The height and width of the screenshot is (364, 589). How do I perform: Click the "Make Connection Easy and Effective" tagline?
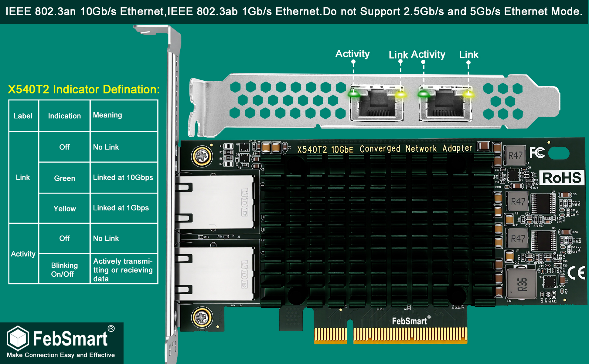point(61,355)
